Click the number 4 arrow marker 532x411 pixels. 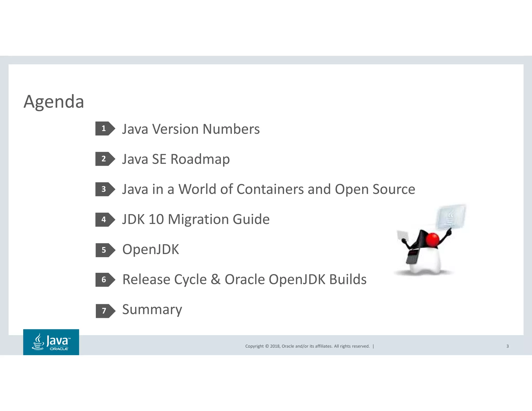[105, 220]
